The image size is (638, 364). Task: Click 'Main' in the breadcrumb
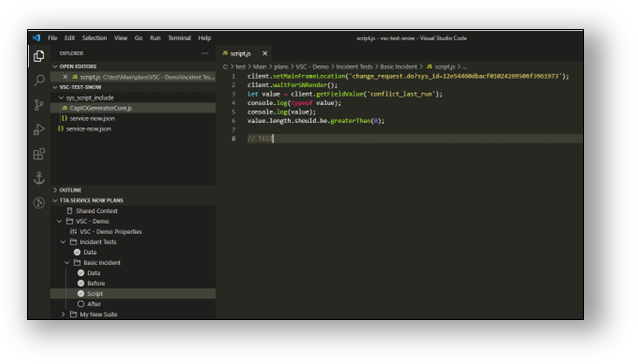(260, 67)
